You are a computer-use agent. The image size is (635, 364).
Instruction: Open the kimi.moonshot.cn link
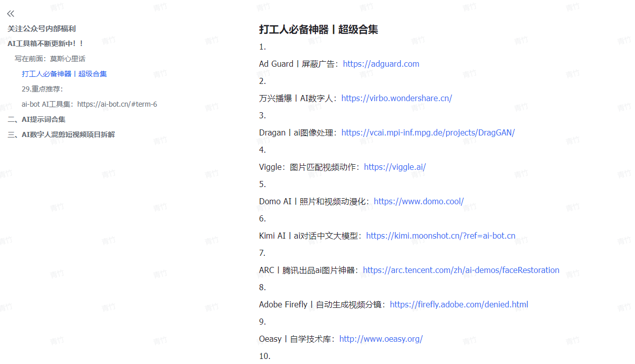tap(441, 236)
